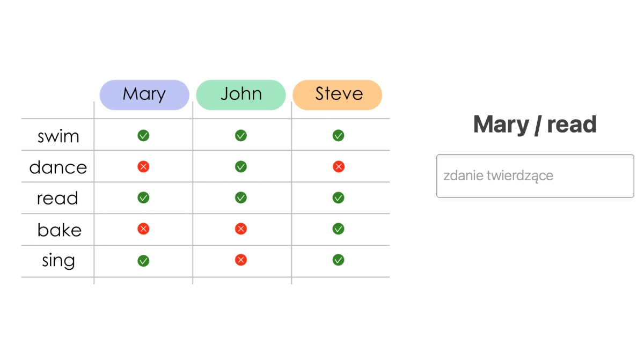Select the purple Mary column header
644x338 pixels.
click(x=144, y=94)
